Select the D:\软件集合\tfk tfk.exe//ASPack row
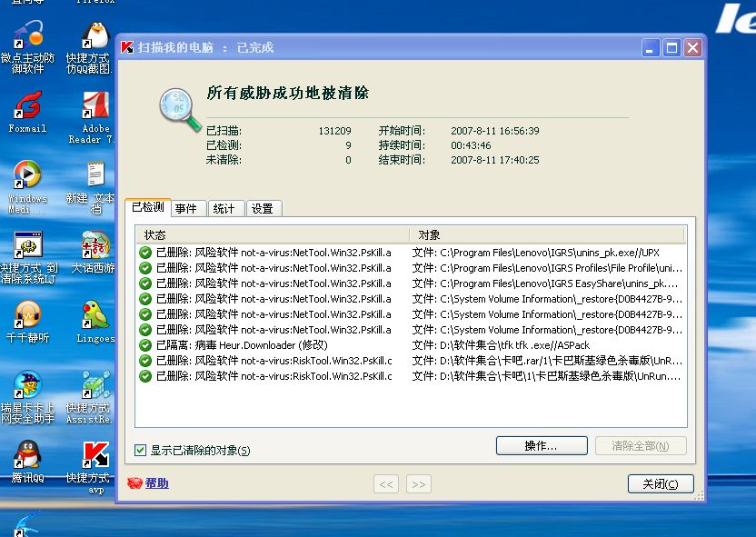 (x=411, y=345)
